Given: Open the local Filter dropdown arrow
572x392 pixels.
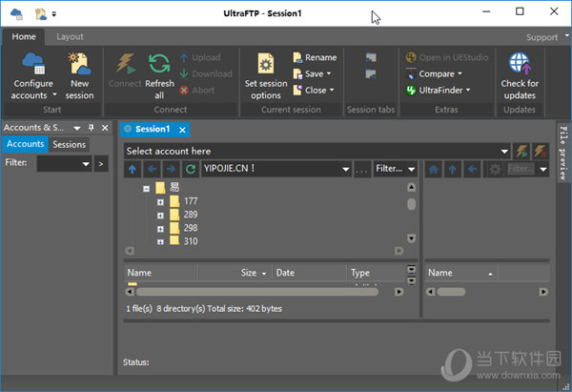Looking at the screenshot, I should (412, 169).
